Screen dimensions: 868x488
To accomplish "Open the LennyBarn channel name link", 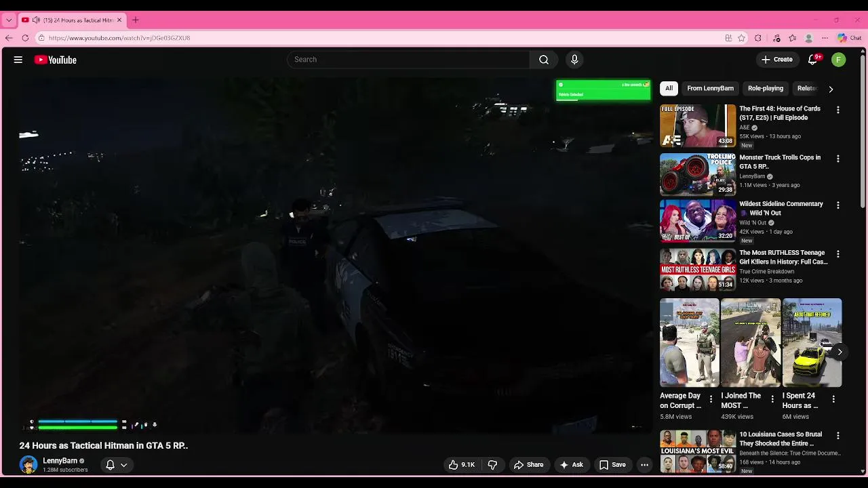I will [60, 461].
